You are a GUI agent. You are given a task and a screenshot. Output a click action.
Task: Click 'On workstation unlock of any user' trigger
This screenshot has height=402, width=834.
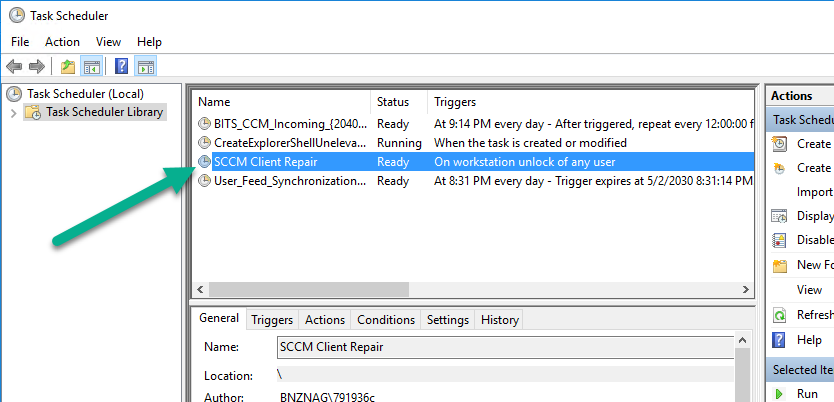click(x=524, y=162)
